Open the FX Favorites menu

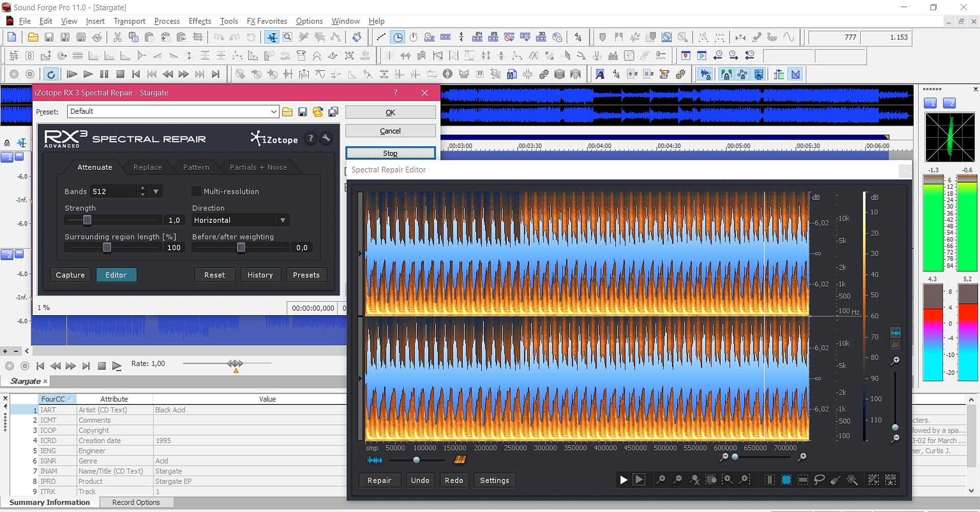266,21
